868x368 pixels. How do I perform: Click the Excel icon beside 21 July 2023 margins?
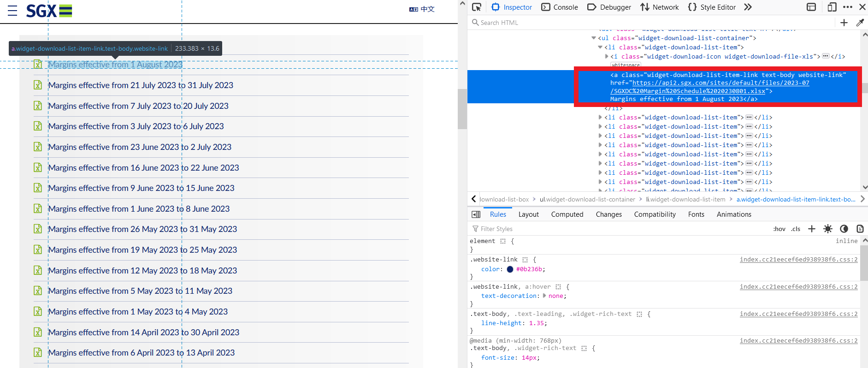38,85
